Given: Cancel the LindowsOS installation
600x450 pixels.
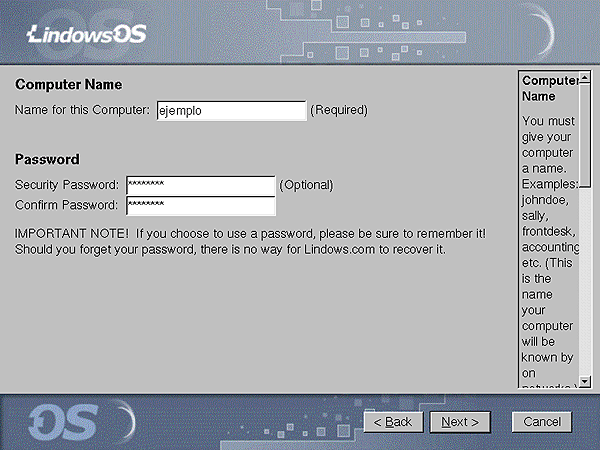Looking at the screenshot, I should 542,422.
